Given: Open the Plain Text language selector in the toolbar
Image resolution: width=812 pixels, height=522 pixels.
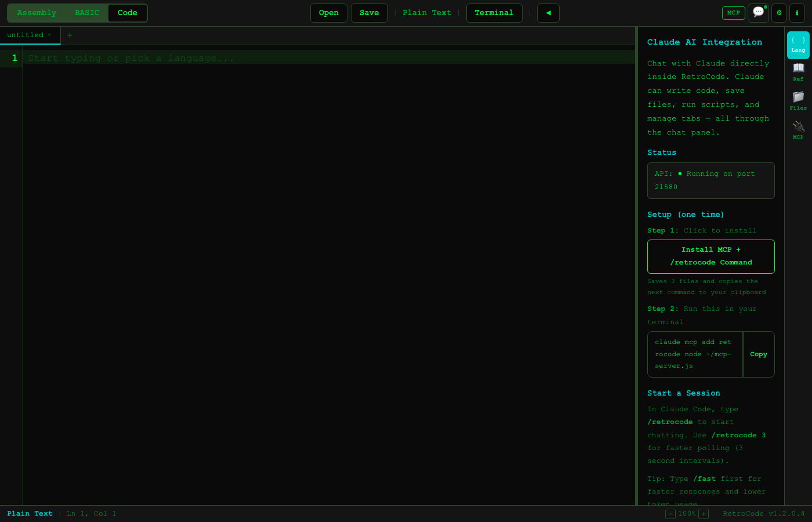Looking at the screenshot, I should [x=427, y=12].
